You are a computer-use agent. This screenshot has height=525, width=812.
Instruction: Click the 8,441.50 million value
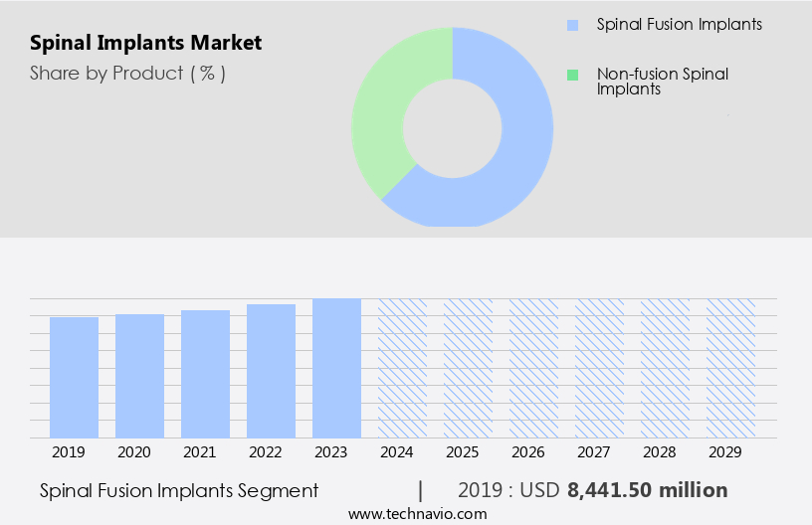pos(648,490)
